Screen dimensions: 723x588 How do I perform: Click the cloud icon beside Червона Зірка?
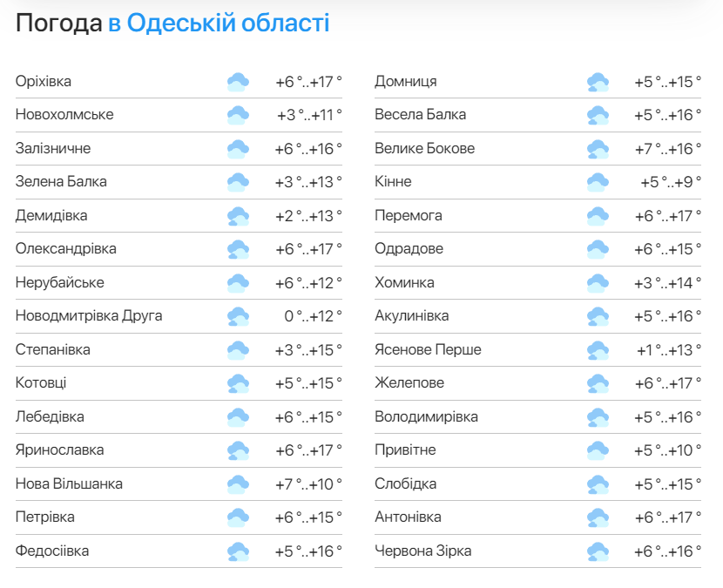coord(598,551)
